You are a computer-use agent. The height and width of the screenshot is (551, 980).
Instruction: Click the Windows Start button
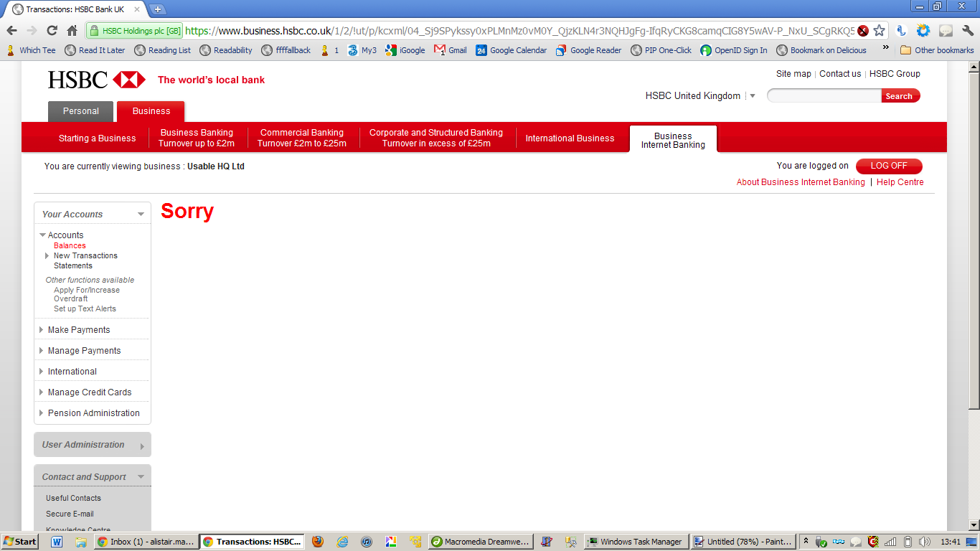(20, 542)
